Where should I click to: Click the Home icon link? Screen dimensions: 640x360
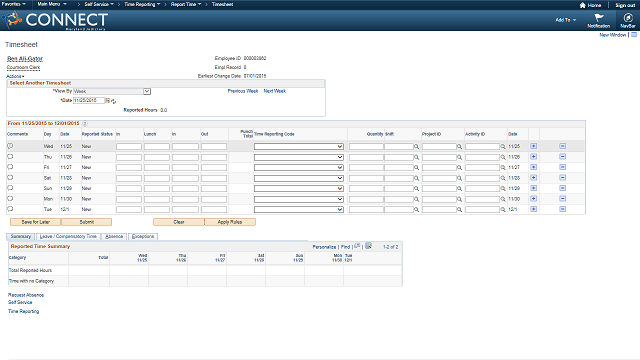[590, 5]
